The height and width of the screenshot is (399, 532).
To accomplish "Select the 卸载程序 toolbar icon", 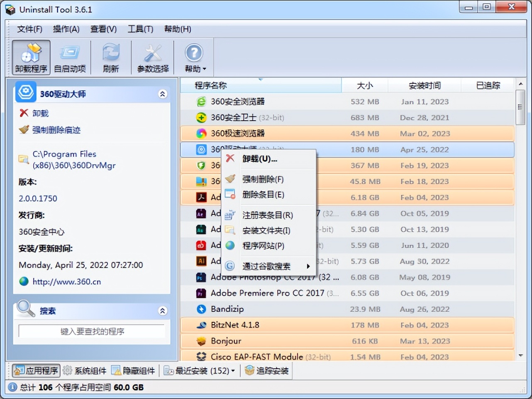I will pos(31,57).
